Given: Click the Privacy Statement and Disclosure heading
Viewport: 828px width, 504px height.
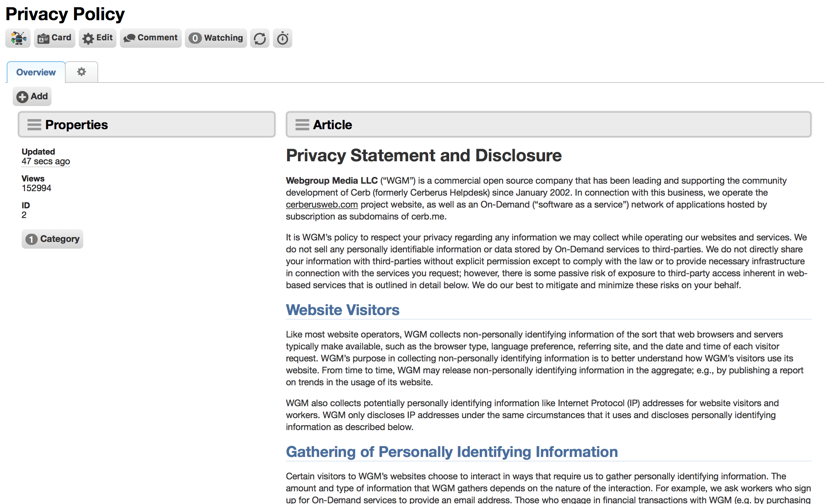Looking at the screenshot, I should coord(424,155).
